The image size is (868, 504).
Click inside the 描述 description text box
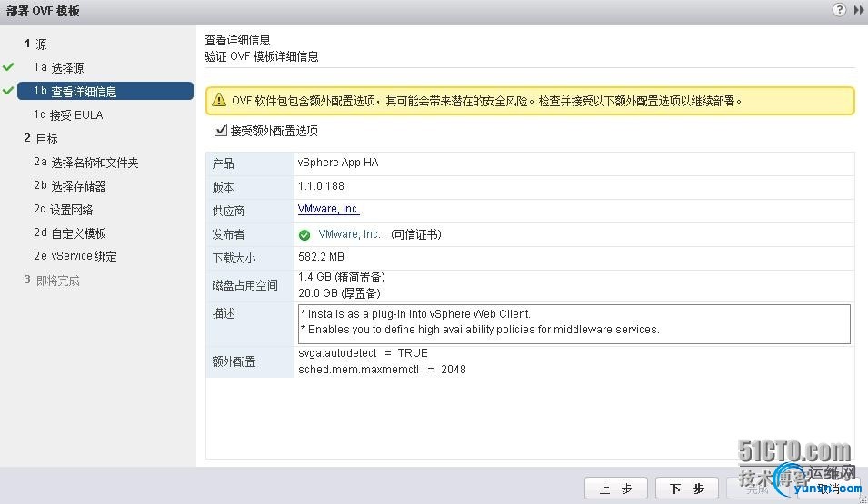pos(574,324)
